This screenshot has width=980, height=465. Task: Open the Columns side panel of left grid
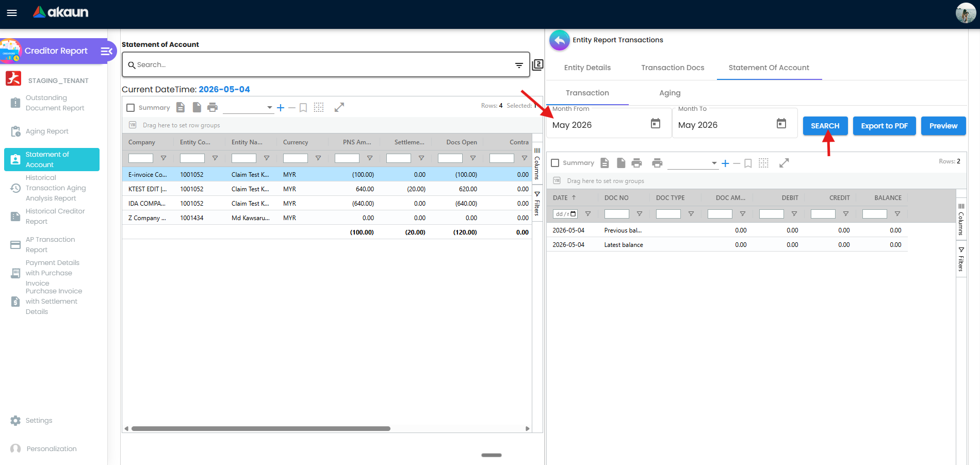coord(537,164)
